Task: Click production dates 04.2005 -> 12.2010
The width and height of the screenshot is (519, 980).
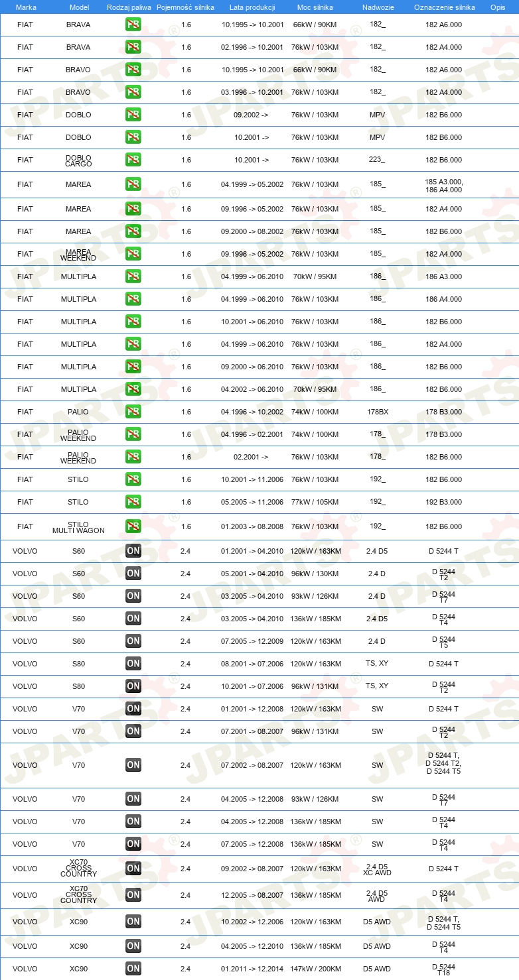Action: click(x=252, y=946)
